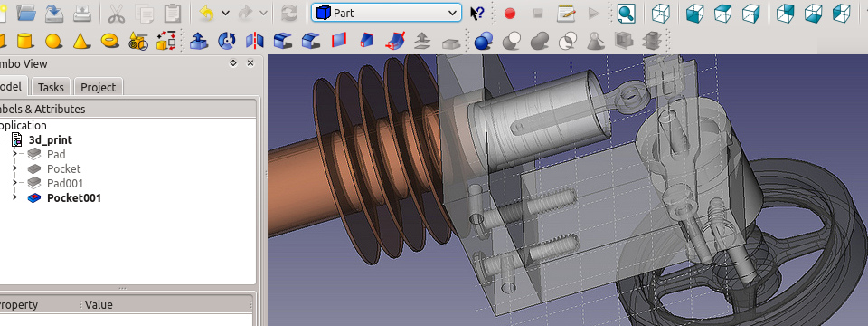
Task: Click the Mirror shape icon
Action: click(255, 41)
